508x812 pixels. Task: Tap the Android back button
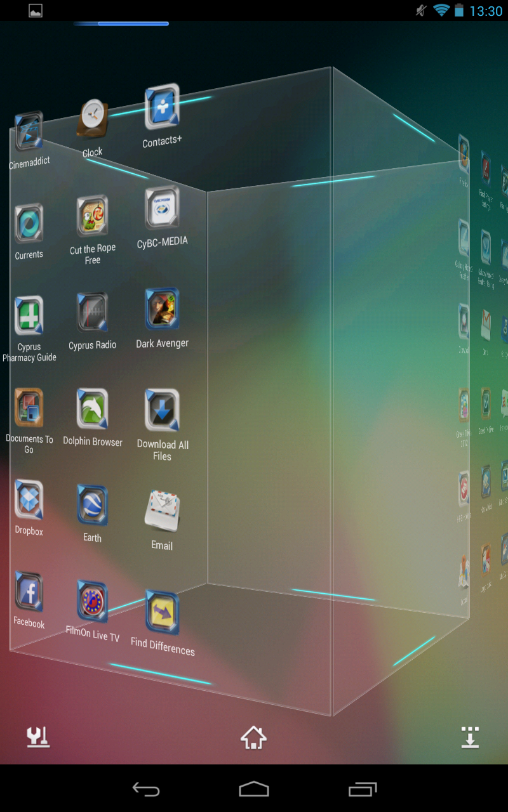tap(145, 789)
